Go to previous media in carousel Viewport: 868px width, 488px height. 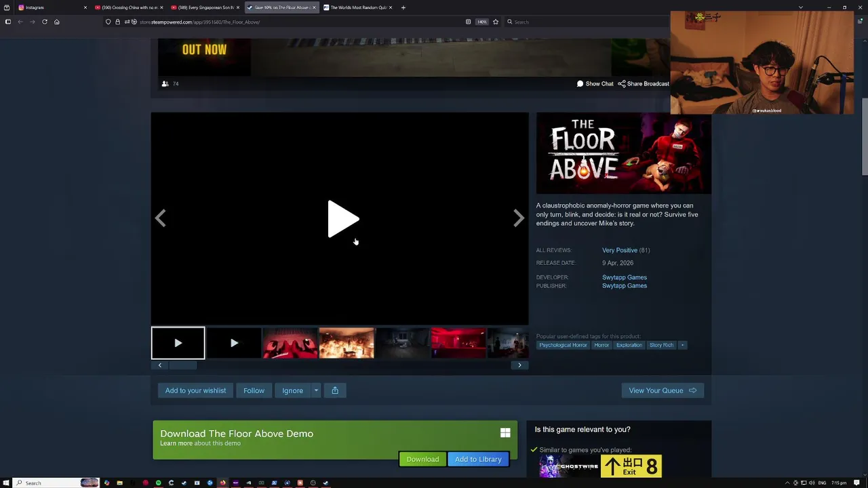[160, 218]
